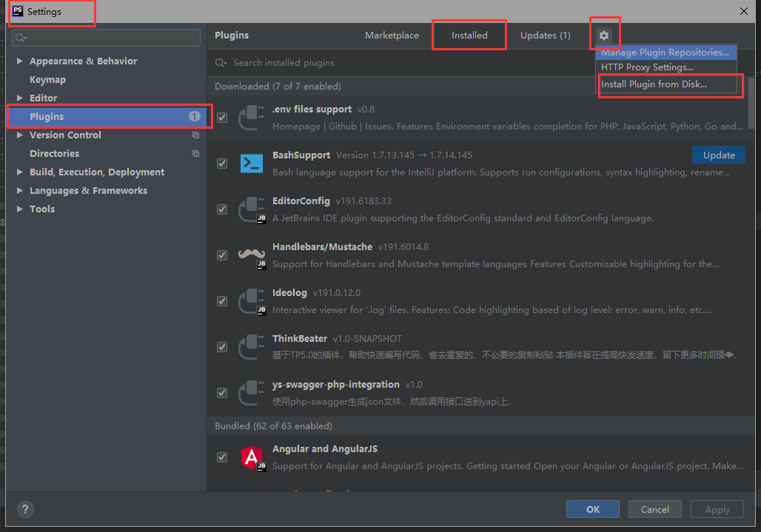Expand the Languages & Frameworks arrow
Screen dimensions: 761x532
(x=19, y=191)
